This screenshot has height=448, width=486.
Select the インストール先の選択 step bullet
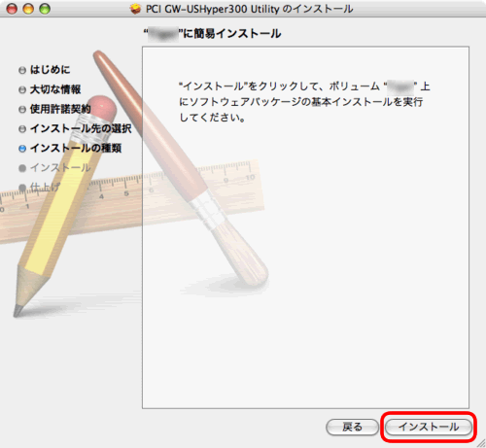[x=22, y=129]
